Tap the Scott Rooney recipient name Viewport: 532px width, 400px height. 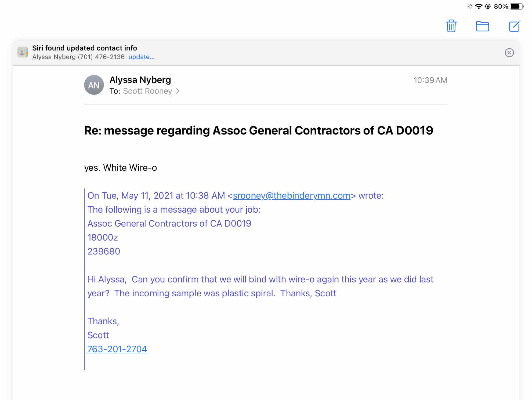pyautogui.click(x=147, y=91)
